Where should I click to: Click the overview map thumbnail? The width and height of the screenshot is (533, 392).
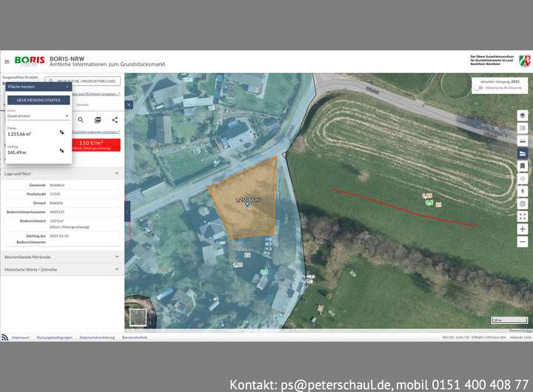[138, 317]
